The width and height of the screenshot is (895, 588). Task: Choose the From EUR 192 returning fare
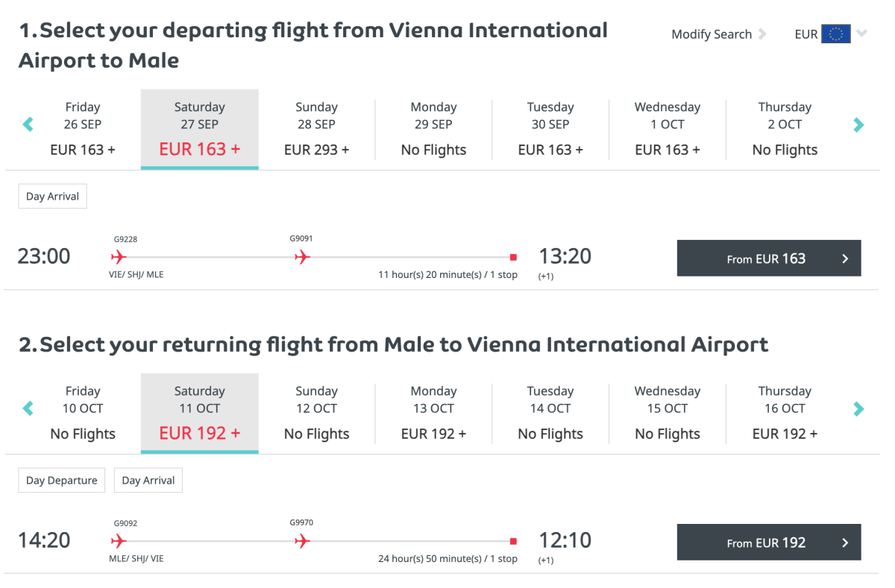tap(768, 543)
